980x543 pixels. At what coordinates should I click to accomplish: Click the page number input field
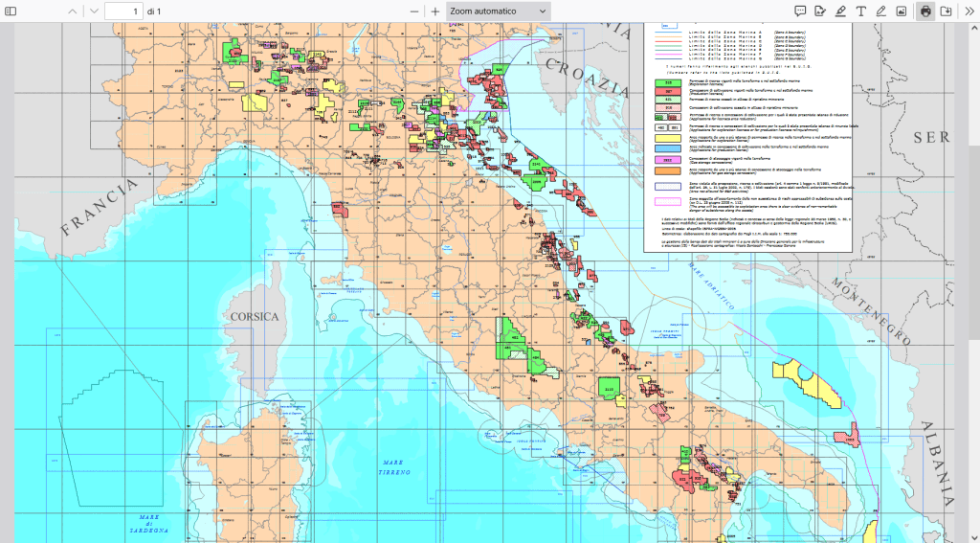[x=123, y=11]
